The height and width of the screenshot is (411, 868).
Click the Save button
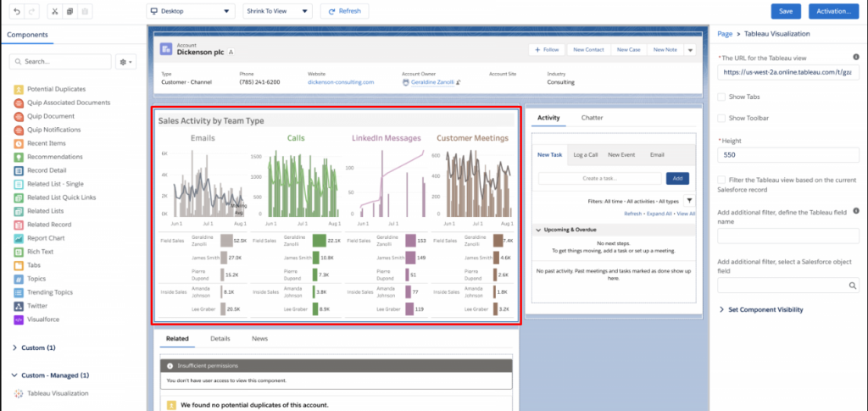(x=785, y=11)
